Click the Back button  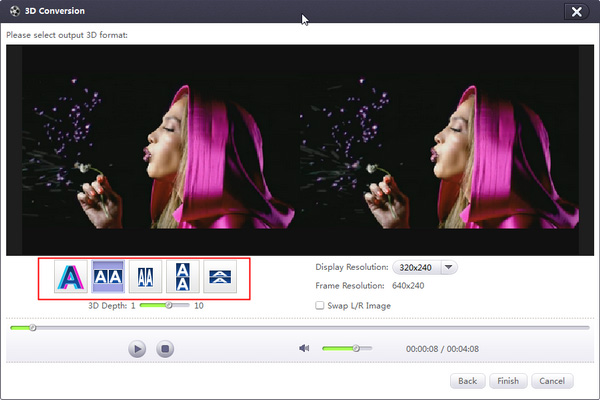click(467, 381)
